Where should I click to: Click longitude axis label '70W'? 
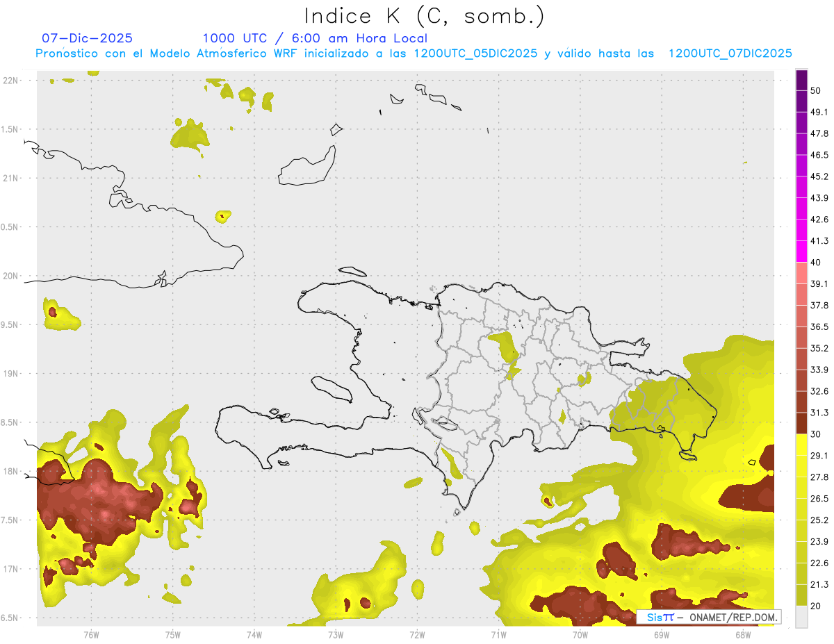pyautogui.click(x=580, y=635)
